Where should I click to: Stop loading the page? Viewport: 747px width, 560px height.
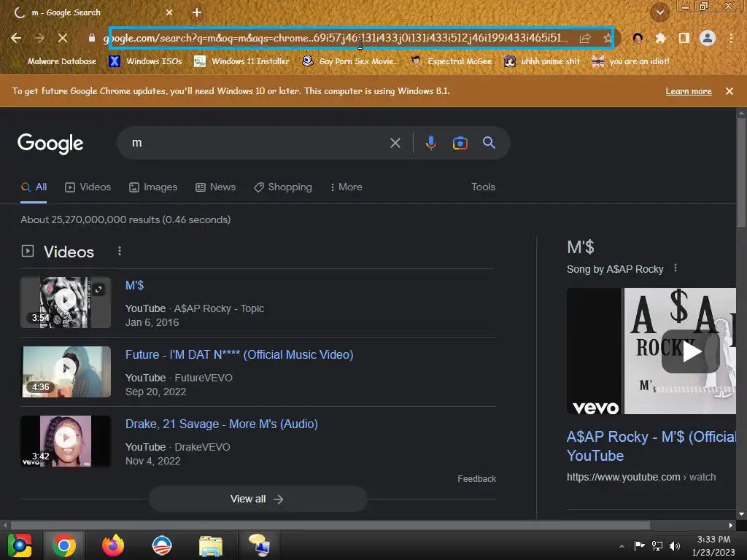63,38
